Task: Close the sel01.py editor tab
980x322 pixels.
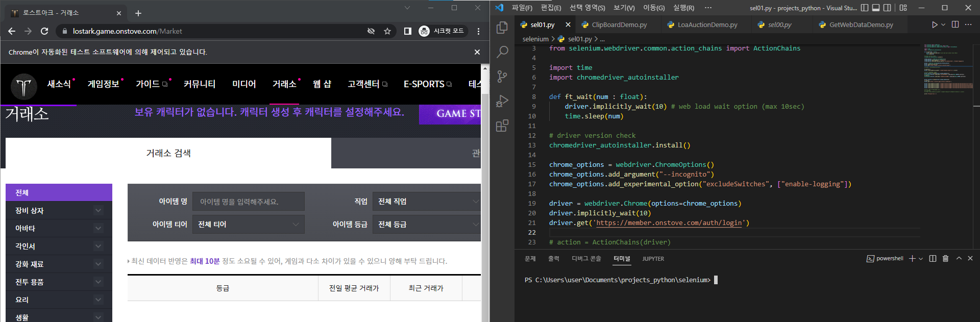Action: [568, 24]
